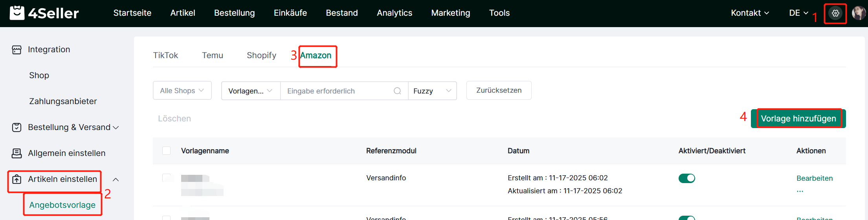Switch to the TikTok tab
Image resolution: width=868 pixels, height=220 pixels.
tap(165, 55)
